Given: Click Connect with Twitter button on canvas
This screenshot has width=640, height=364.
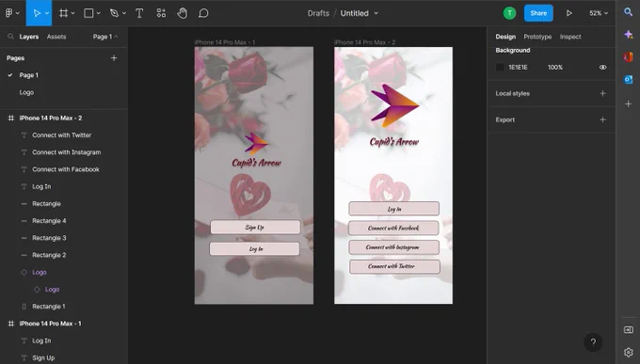Looking at the screenshot, I should click(394, 266).
